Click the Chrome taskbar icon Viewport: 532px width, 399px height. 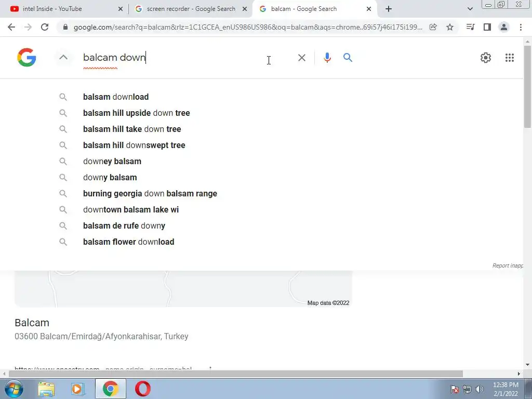110,389
